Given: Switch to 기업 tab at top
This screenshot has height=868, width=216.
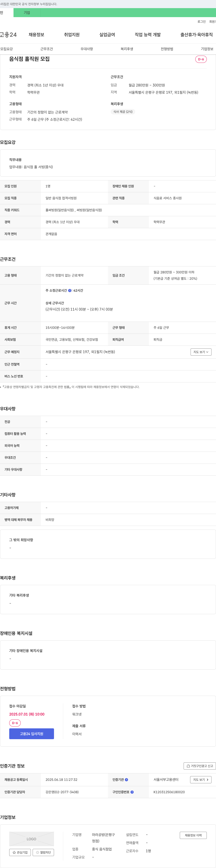Looking at the screenshot, I should [27, 12].
